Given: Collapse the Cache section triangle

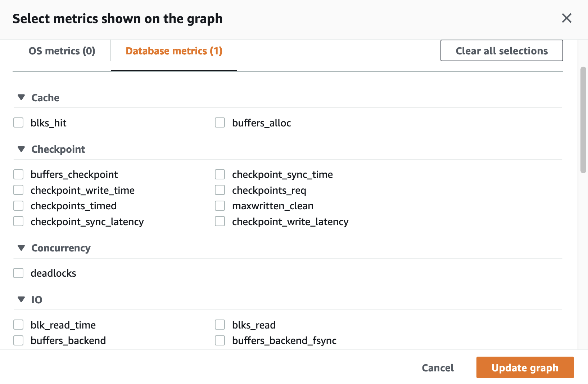Looking at the screenshot, I should click(x=21, y=97).
